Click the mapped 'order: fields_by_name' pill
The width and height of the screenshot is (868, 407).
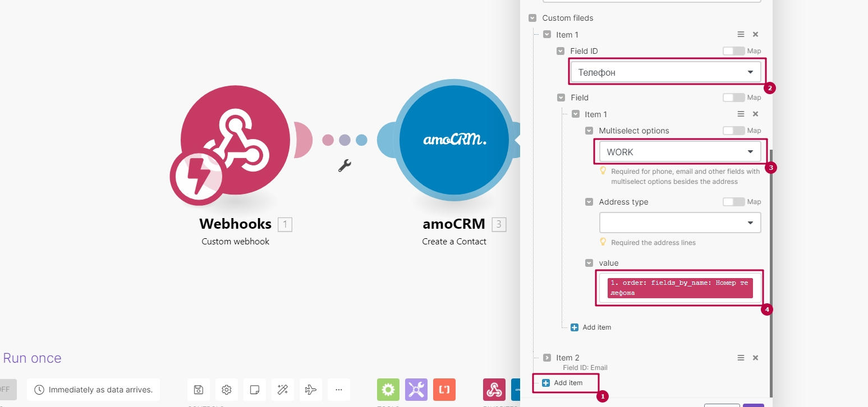tap(680, 288)
